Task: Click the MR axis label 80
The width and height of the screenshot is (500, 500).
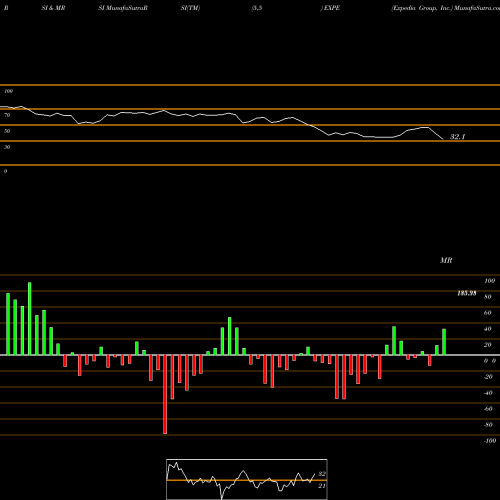Action: click(x=488, y=297)
